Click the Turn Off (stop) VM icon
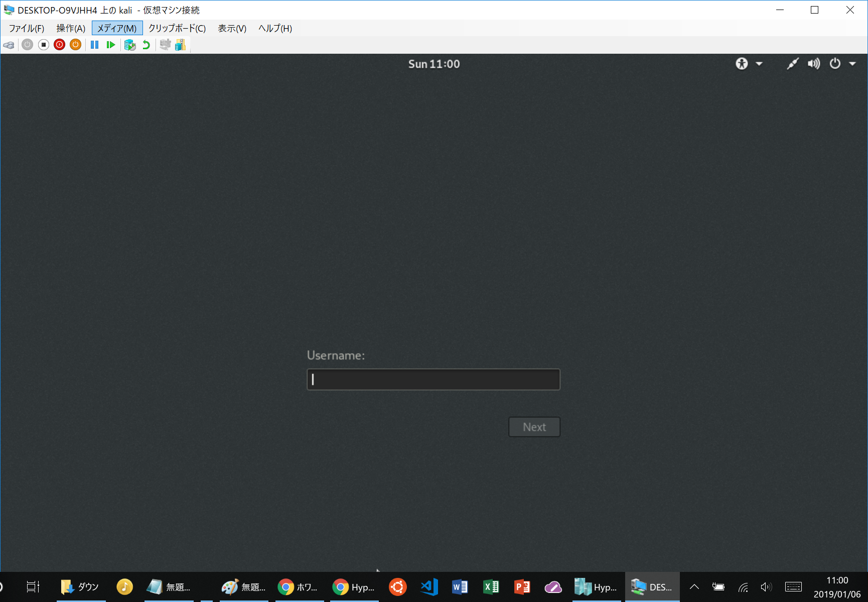Image resolution: width=868 pixels, height=602 pixels. tap(44, 45)
